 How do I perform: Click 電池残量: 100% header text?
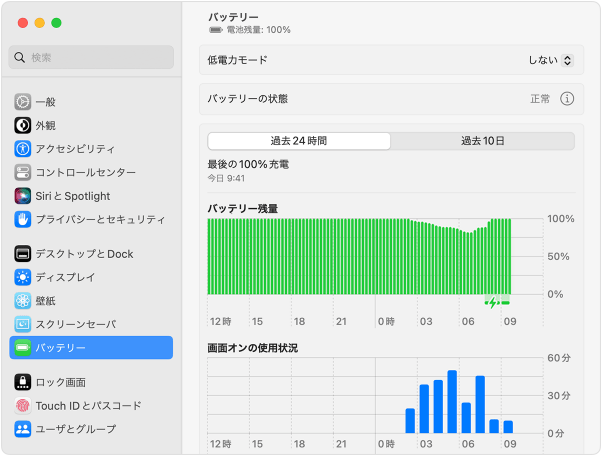(x=258, y=30)
